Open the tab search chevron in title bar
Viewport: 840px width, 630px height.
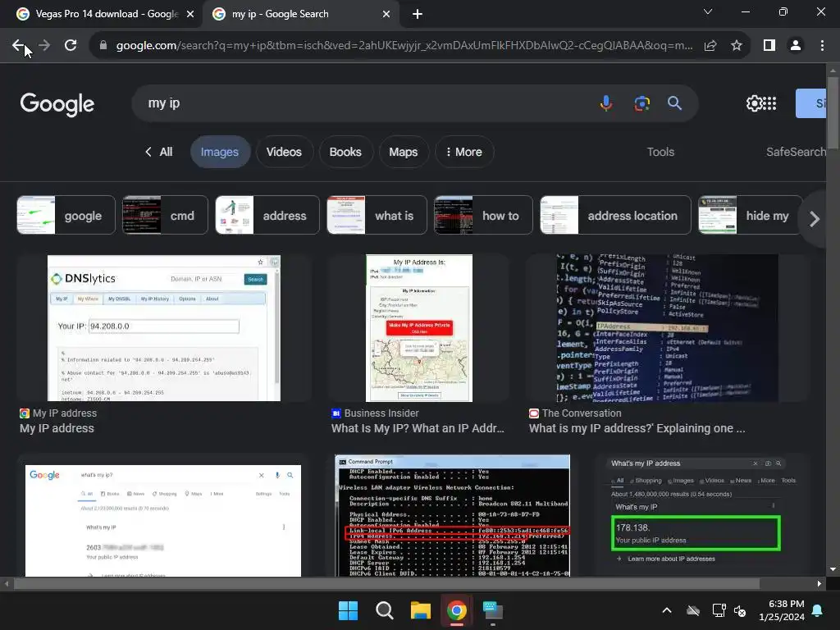point(708,11)
